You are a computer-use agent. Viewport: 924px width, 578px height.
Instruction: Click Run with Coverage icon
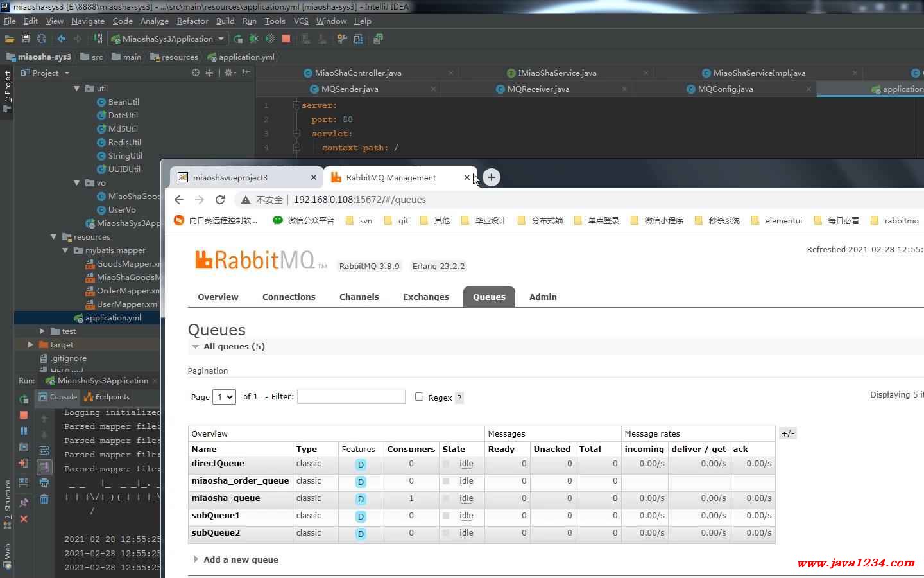click(x=270, y=39)
